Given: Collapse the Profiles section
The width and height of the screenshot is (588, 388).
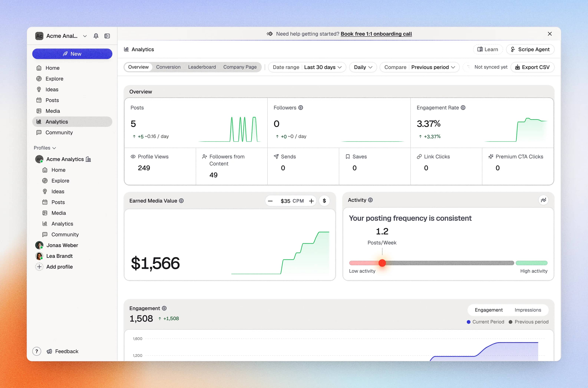Looking at the screenshot, I should pyautogui.click(x=45, y=148).
